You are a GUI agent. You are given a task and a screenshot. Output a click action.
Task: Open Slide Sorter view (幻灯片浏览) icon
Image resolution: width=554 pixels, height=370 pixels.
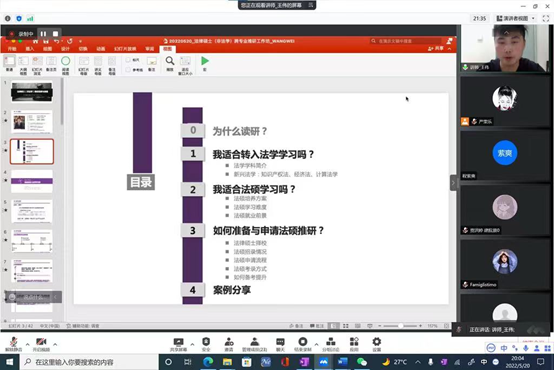pos(37,65)
